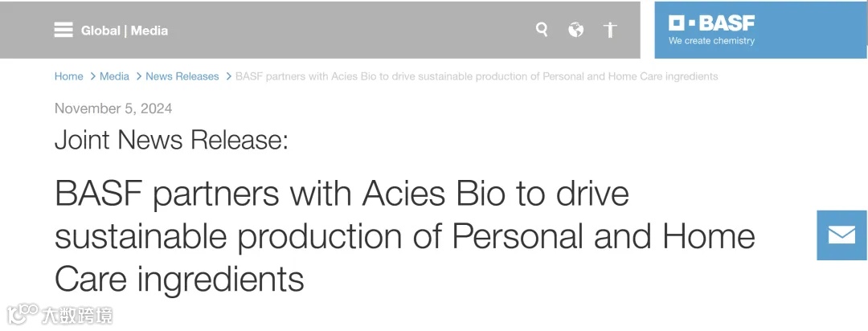Click the 'We create chemistry' tagline
Viewport: 868px width, 331px height.
pos(711,41)
